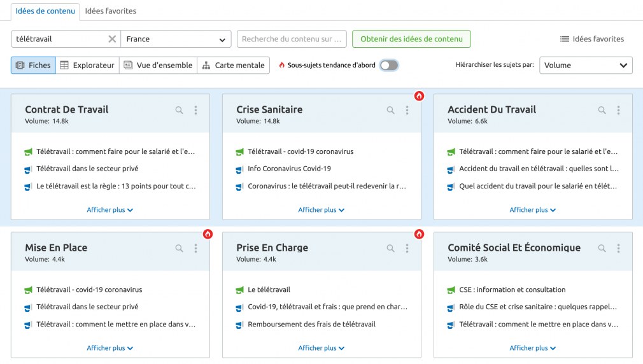Open Hiérarchiser les sujets par Volume dropdown

586,65
